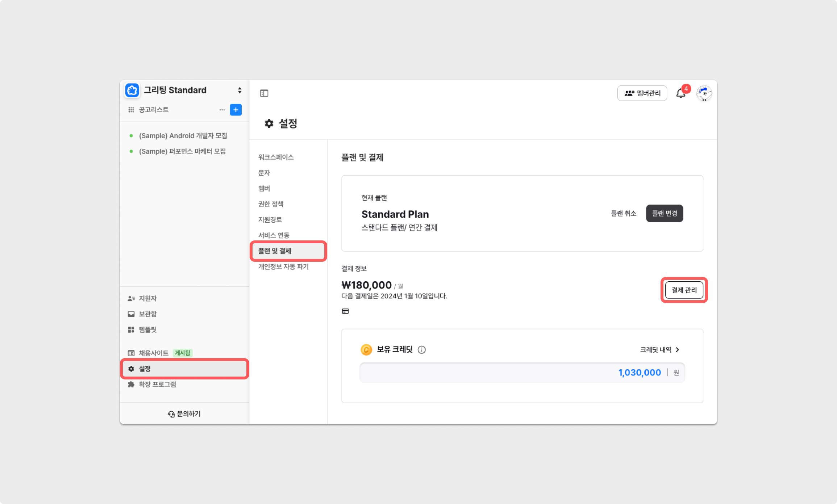Viewport: 837px width, 504px height.
Task: Click the 플랜 변경 button
Action: [665, 213]
